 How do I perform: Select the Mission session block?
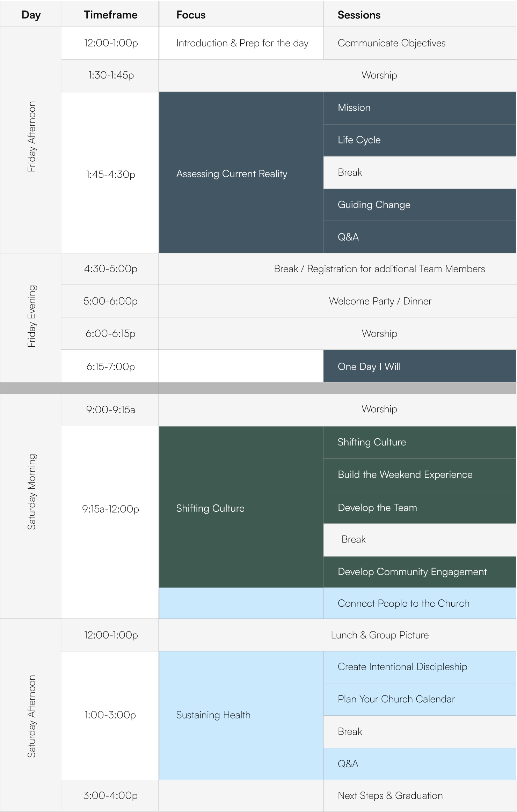tap(420, 108)
